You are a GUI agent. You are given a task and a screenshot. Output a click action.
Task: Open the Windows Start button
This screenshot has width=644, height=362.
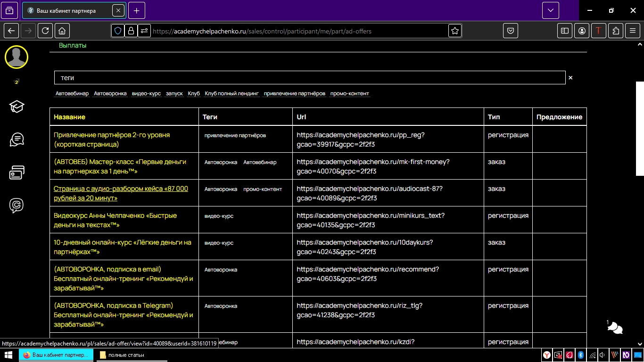(x=8, y=355)
